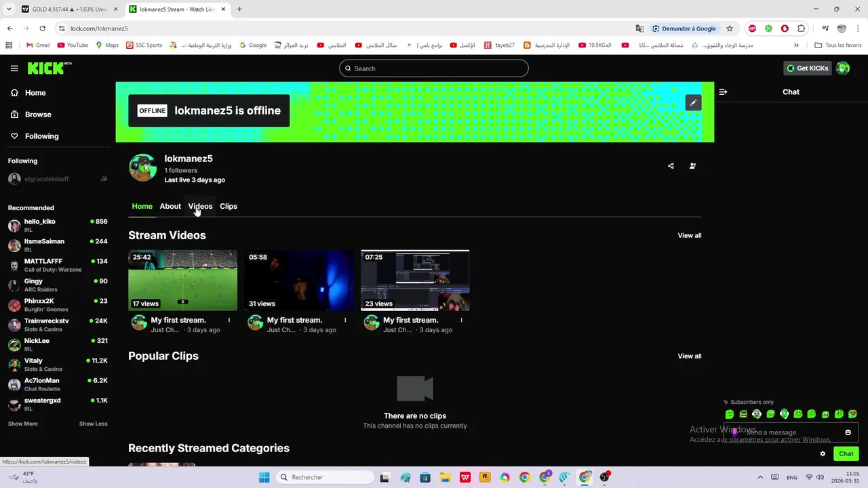Open Trainwreckstv recommended channel
The image size is (868, 488).
(x=58, y=325)
